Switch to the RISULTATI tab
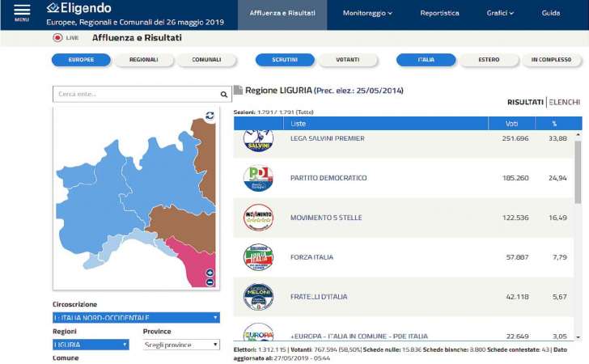This screenshot has width=589, height=364. coord(525,102)
